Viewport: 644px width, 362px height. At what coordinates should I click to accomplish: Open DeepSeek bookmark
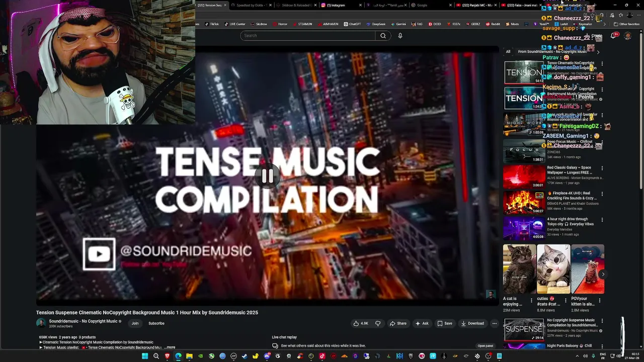[376, 24]
